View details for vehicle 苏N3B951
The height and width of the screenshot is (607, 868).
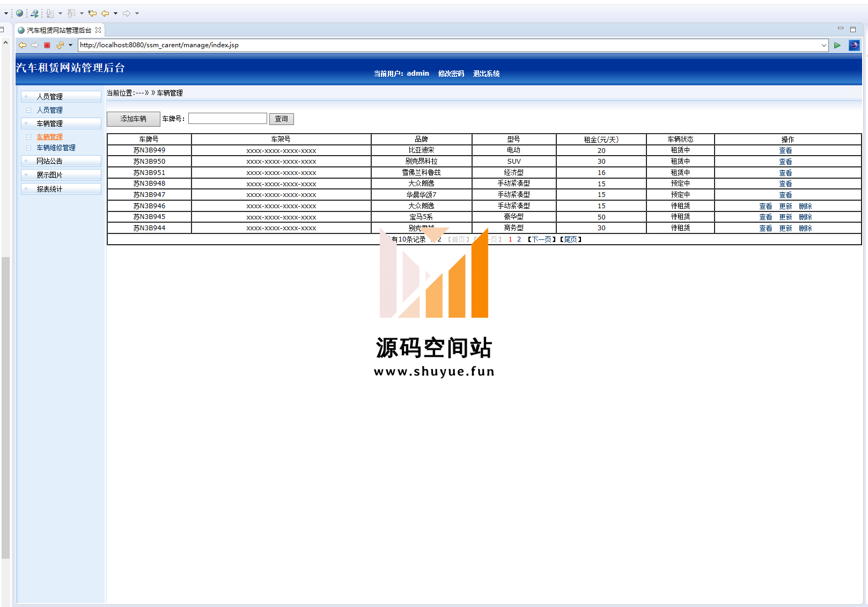click(x=785, y=173)
